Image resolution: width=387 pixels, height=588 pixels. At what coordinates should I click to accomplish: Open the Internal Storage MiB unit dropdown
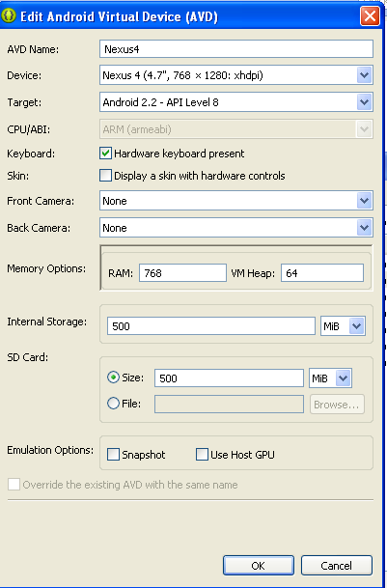point(343,326)
